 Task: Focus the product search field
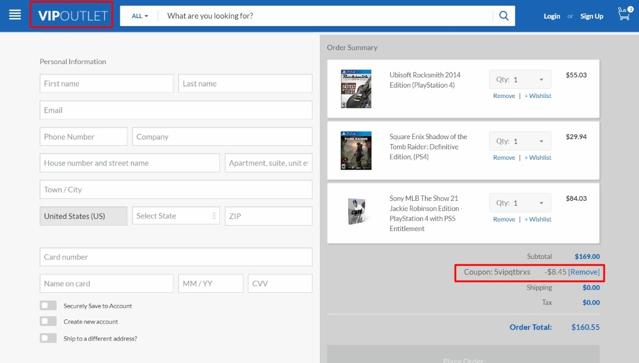click(326, 16)
